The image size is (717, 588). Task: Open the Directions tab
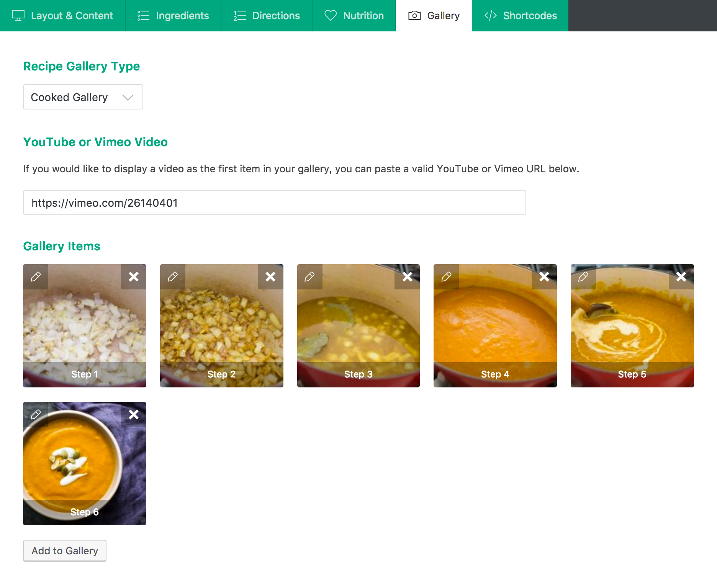coord(267,16)
